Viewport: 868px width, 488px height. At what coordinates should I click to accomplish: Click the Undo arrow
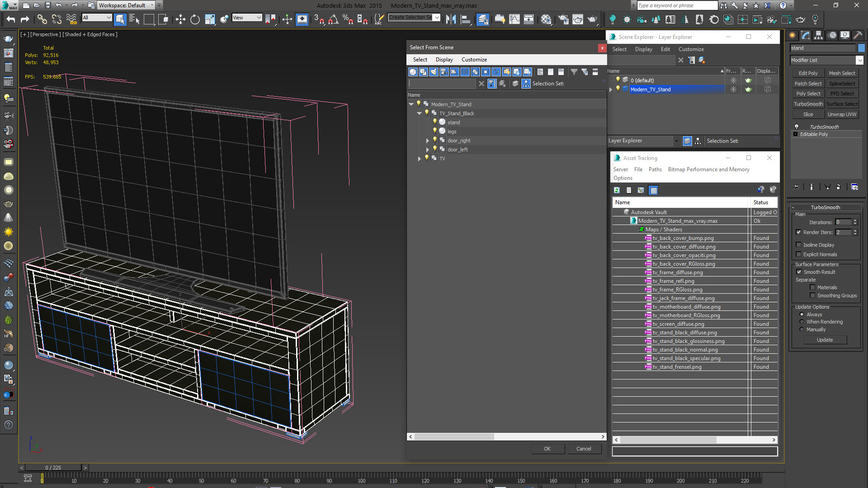(x=11, y=19)
